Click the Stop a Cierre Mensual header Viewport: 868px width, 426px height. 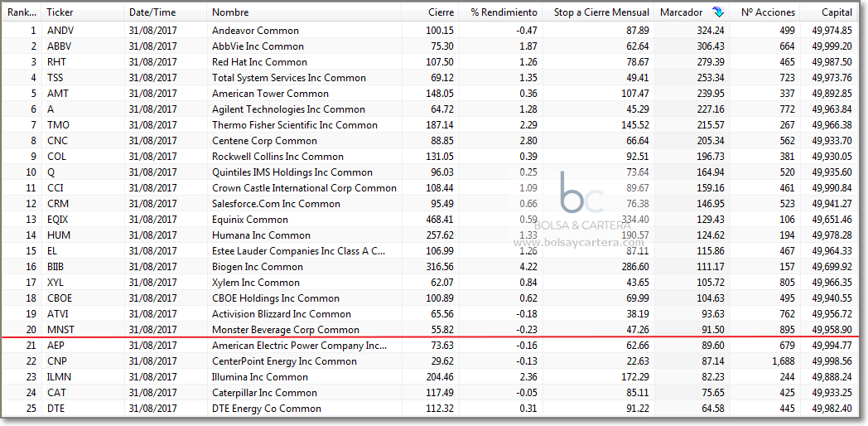pos(598,12)
